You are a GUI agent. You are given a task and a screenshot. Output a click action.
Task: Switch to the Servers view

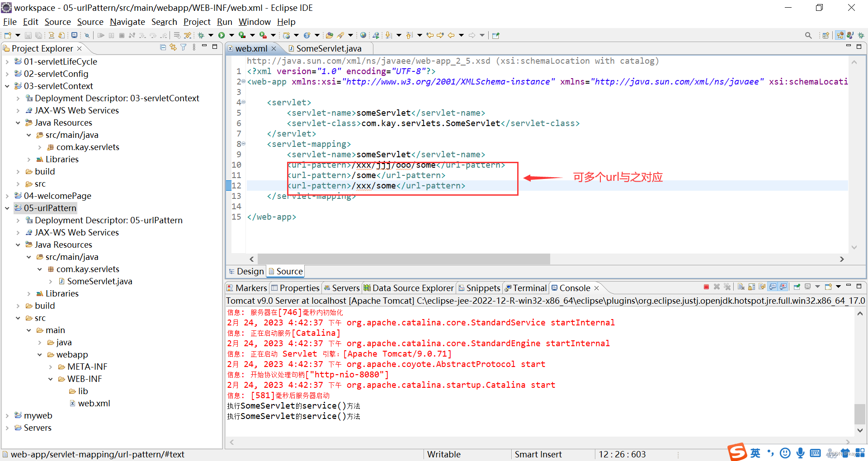point(345,288)
